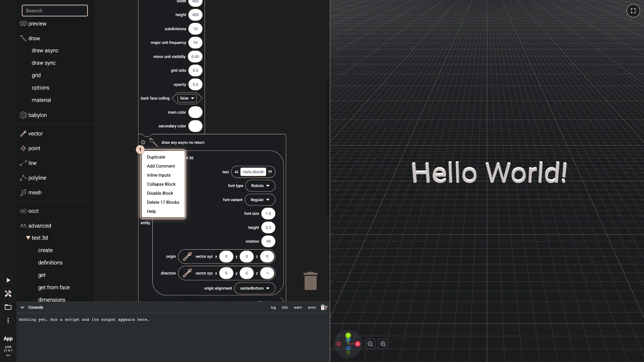The height and width of the screenshot is (362, 644).
Task: Select Delete 17 Blocks menu entry
Action: tap(163, 202)
